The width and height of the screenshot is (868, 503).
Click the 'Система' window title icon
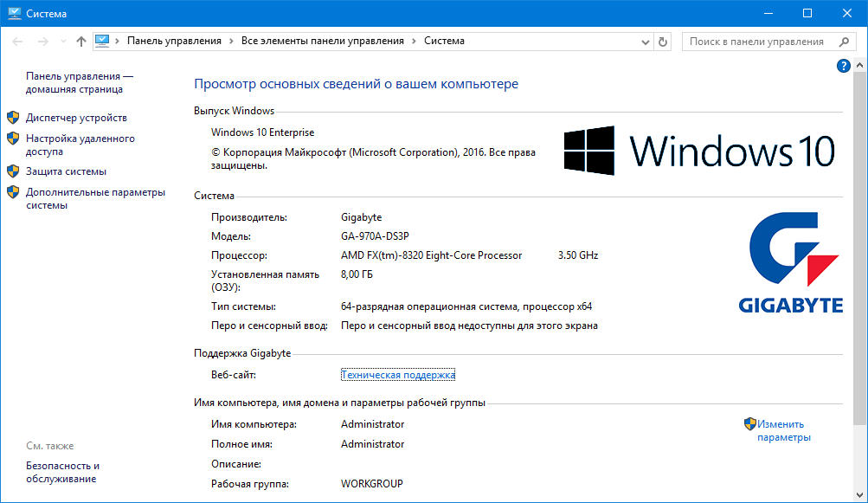[15, 13]
